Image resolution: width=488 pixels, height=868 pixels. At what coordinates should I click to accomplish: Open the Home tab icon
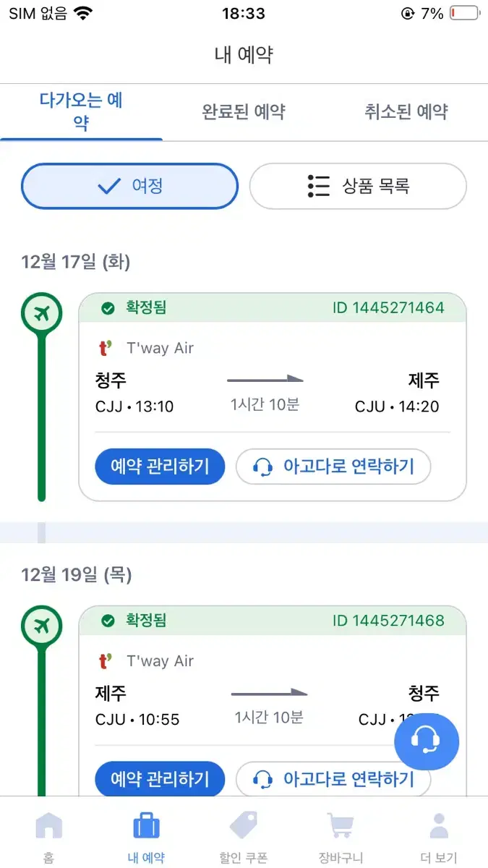click(x=48, y=826)
